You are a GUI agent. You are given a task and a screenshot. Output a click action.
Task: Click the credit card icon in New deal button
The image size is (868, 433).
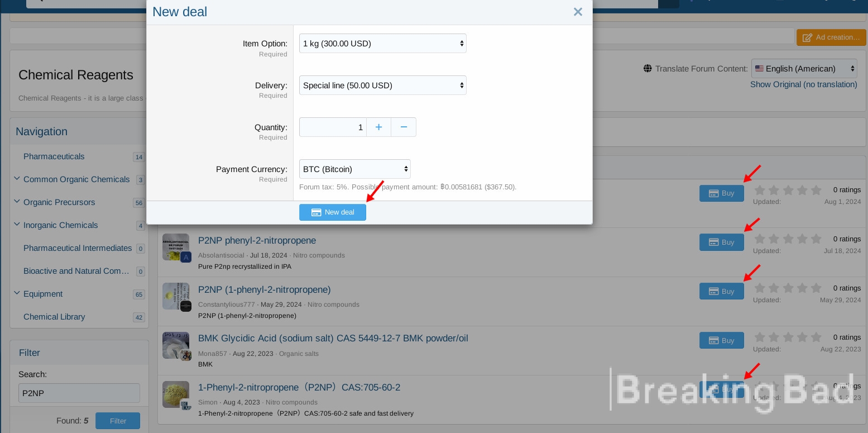[316, 212]
